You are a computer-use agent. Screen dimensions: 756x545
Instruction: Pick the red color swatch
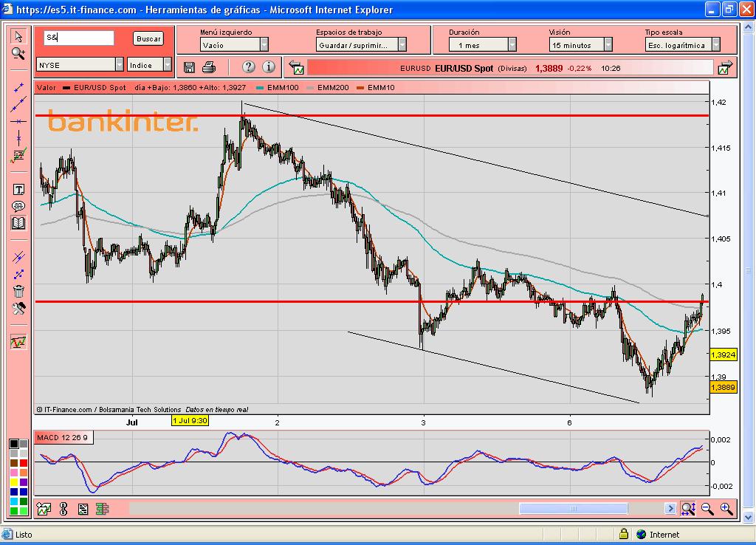(x=23, y=463)
